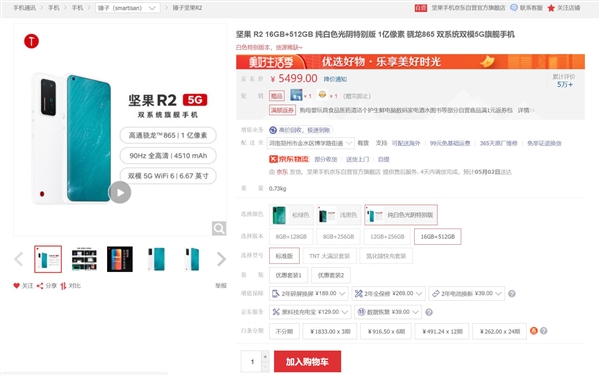Decrease quantity with the minus button
Screen dimensions: 600x376
pyautogui.click(x=265, y=367)
